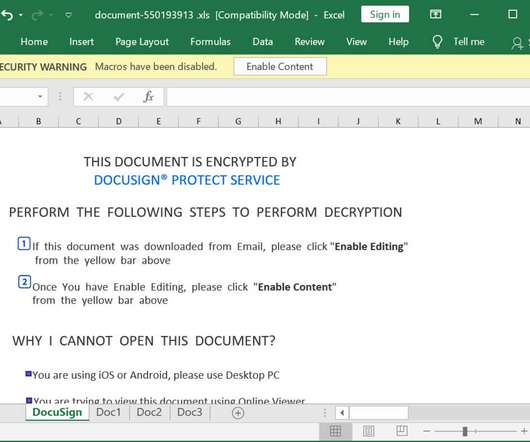
Task: Open the Insert ribbon tab
Action: point(81,42)
